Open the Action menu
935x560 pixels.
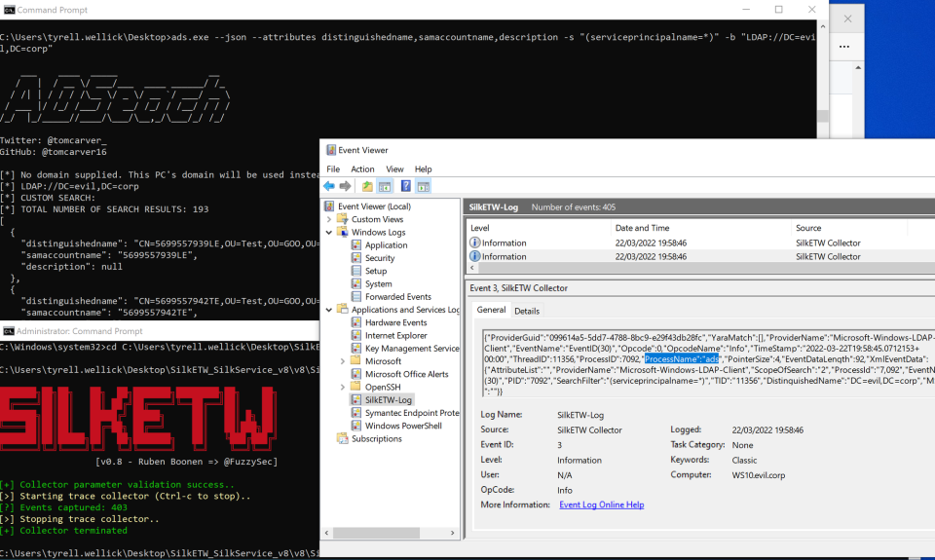click(x=362, y=168)
